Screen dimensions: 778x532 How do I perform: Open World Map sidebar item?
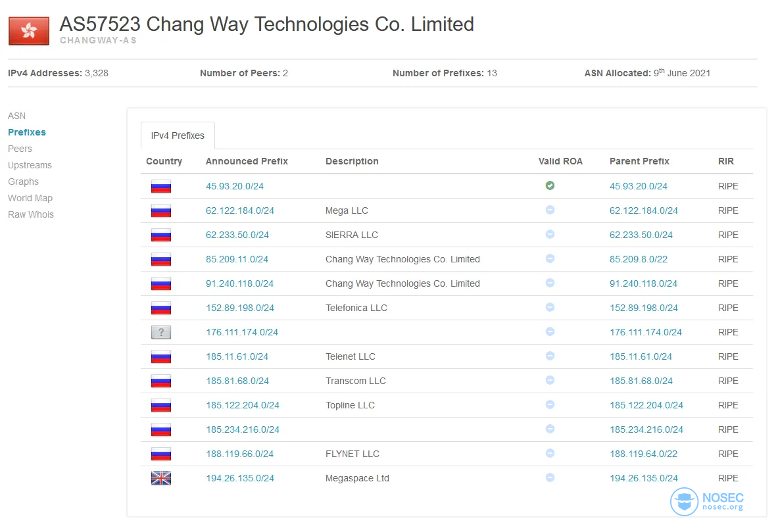coord(30,198)
